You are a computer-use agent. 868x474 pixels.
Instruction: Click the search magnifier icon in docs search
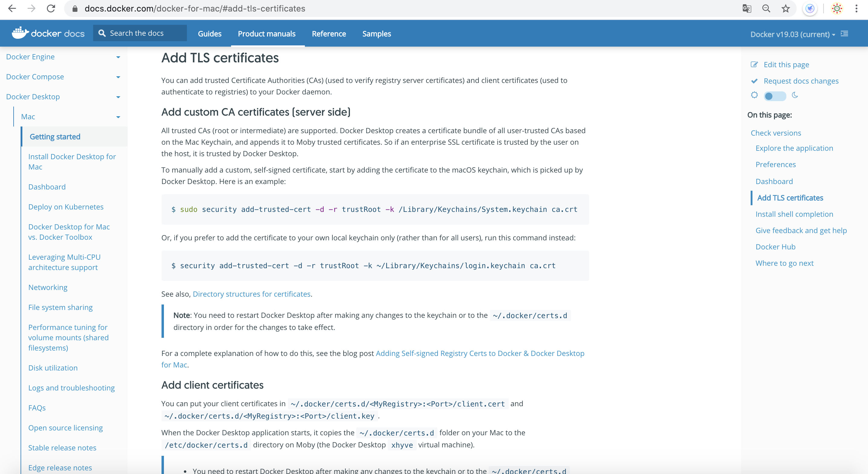[x=102, y=33]
